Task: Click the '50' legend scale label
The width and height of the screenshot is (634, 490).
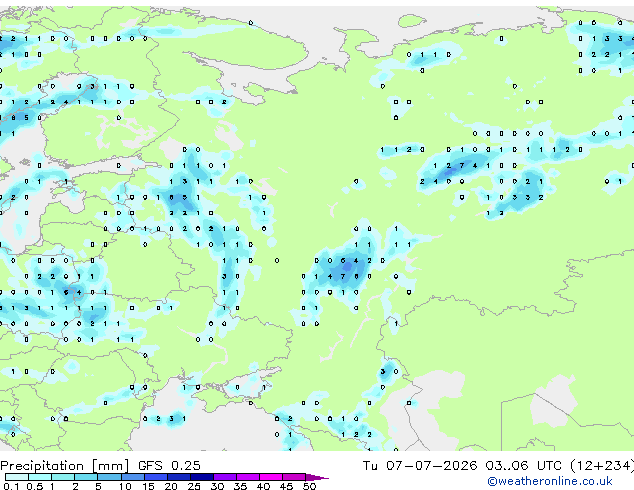Action: [x=309, y=486]
